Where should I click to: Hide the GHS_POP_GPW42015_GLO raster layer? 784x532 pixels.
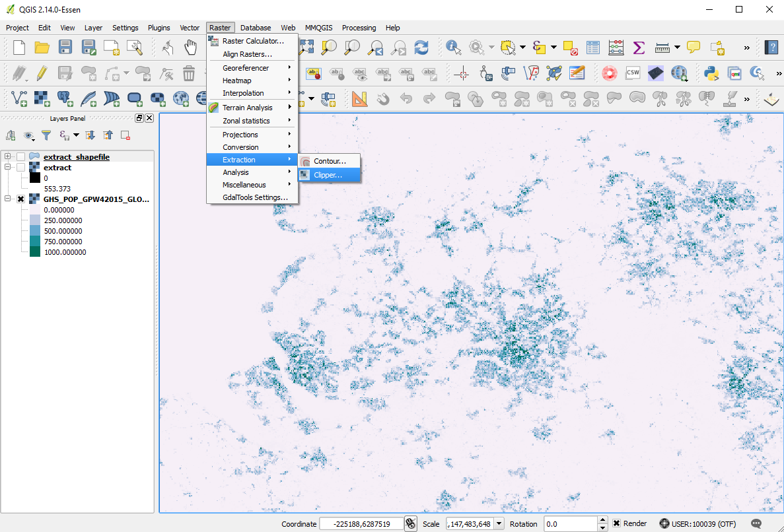point(20,199)
